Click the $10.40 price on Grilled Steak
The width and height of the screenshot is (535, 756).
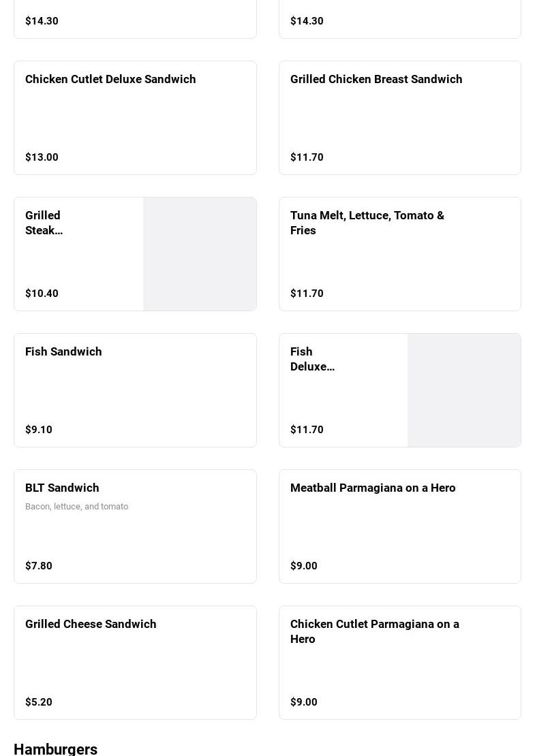tap(42, 294)
